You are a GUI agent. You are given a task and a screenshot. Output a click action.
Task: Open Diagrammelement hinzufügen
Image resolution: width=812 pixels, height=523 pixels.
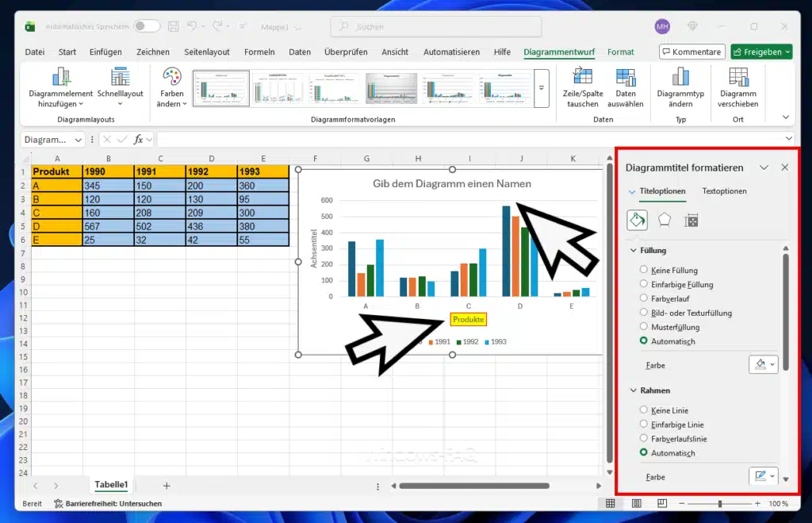tap(60, 87)
